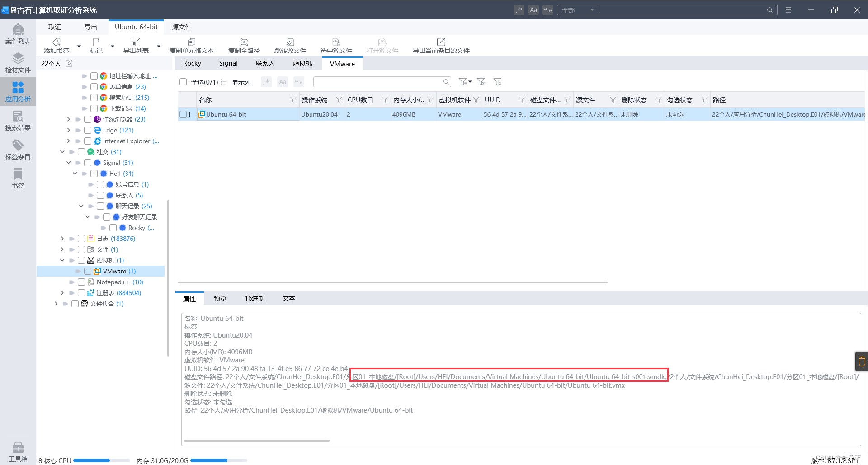Click the 显示列 button
Image resolution: width=868 pixels, height=465 pixels.
[241, 82]
